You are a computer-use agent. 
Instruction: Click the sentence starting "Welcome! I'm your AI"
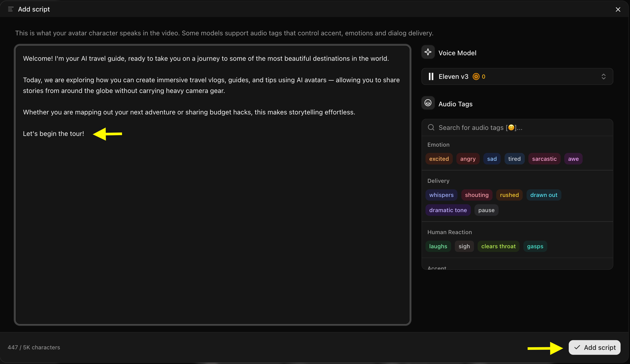pyautogui.click(x=206, y=58)
